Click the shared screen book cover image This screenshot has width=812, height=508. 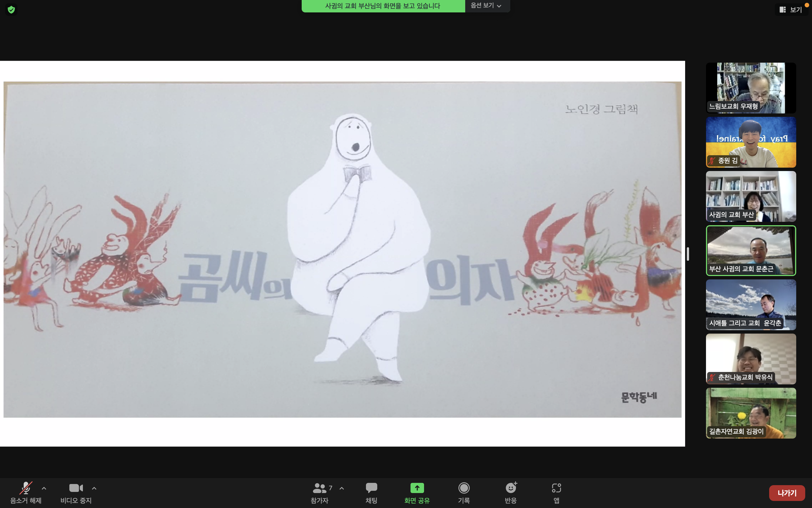pyautogui.click(x=342, y=249)
